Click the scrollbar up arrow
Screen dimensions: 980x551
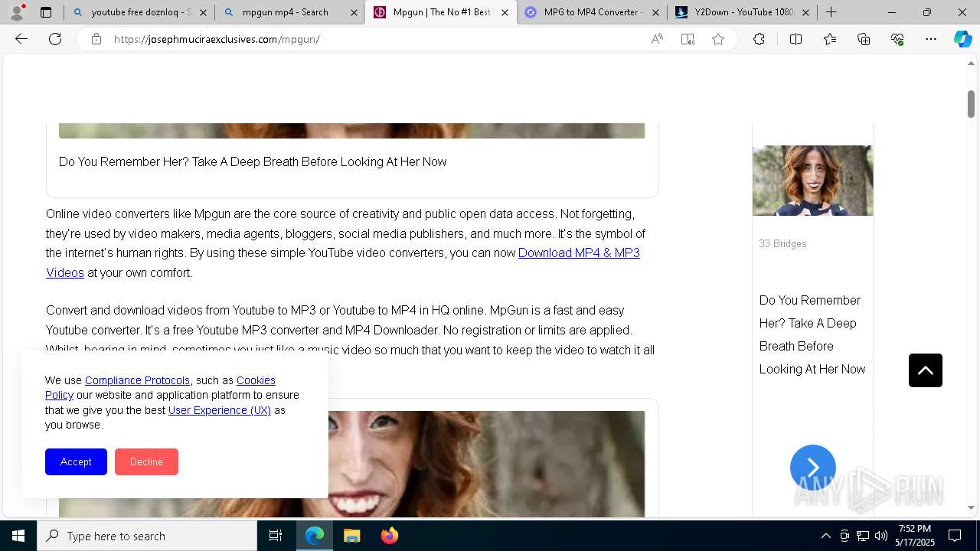point(971,64)
